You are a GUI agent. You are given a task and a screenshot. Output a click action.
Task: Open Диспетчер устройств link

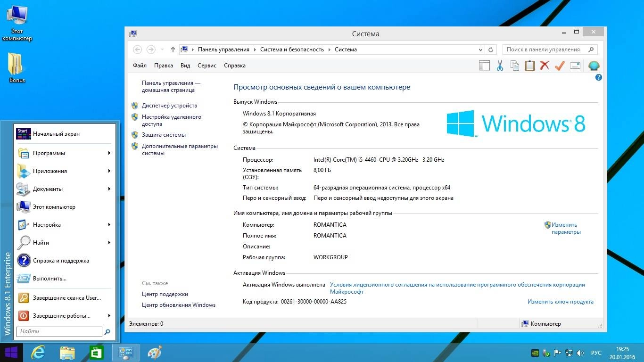pyautogui.click(x=169, y=106)
